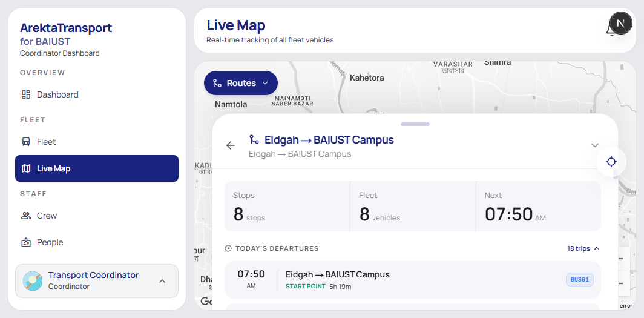Click the clock icon beside Today's Departures
Viewport: 644px width, 318px height.
click(228, 248)
